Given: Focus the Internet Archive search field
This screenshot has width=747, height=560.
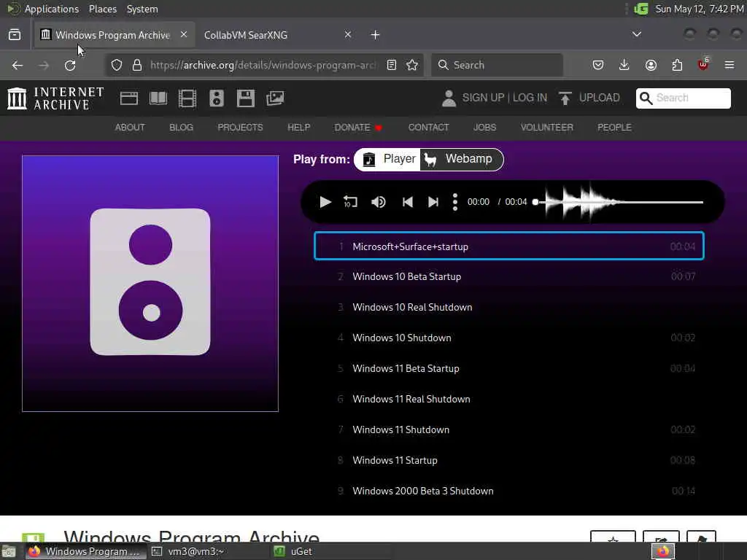Looking at the screenshot, I should click(x=683, y=98).
